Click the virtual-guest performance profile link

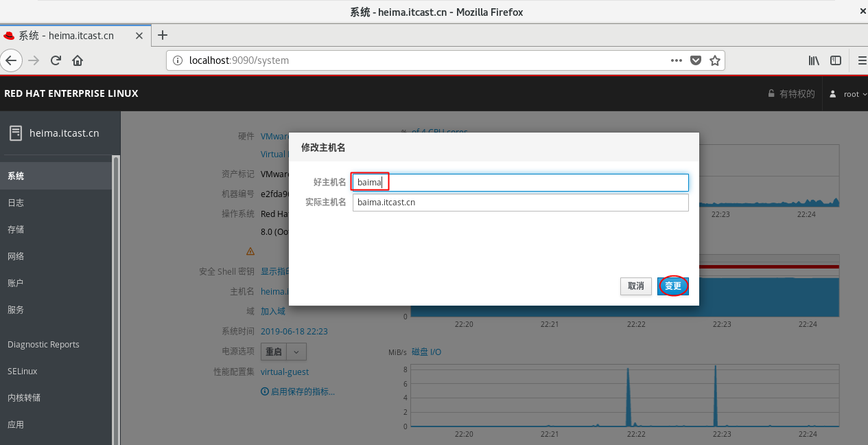[285, 372]
